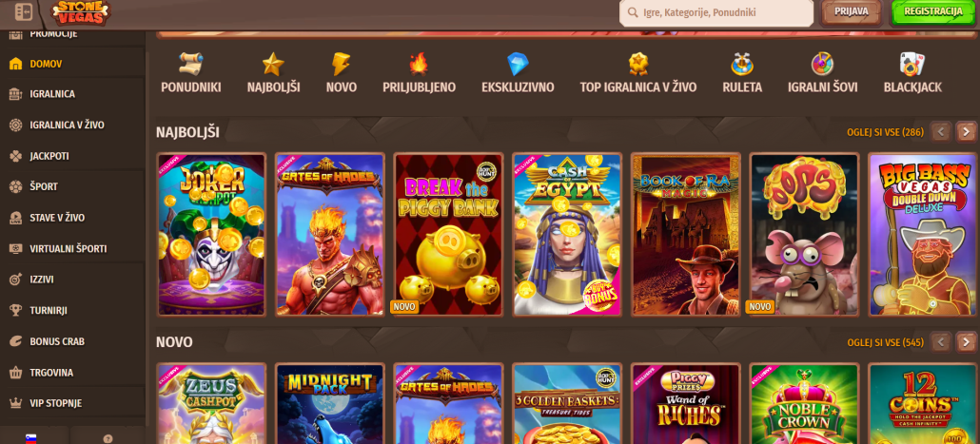Click the green Registracija button
The width and height of the screenshot is (980, 444).
[932, 12]
